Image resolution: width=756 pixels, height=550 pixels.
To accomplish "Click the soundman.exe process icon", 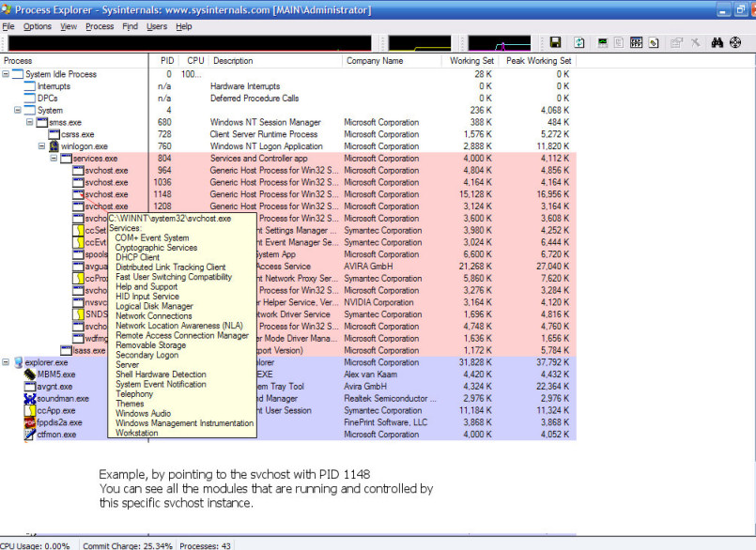I will [x=30, y=399].
